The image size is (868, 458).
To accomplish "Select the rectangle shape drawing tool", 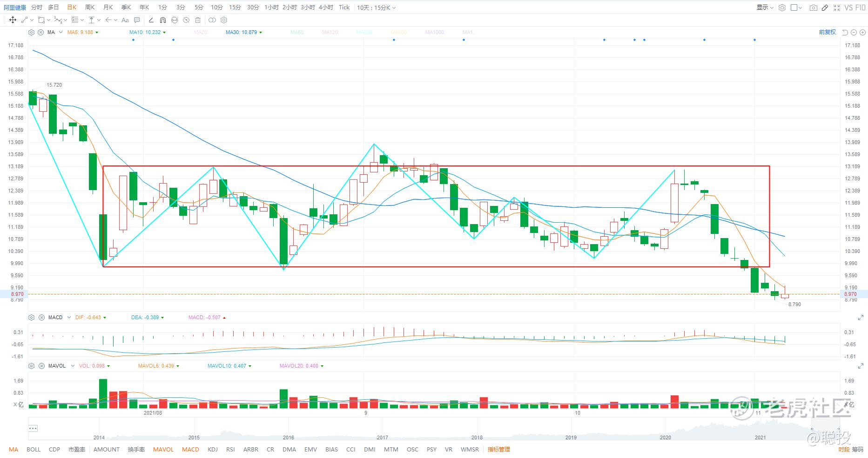I will [x=41, y=20].
